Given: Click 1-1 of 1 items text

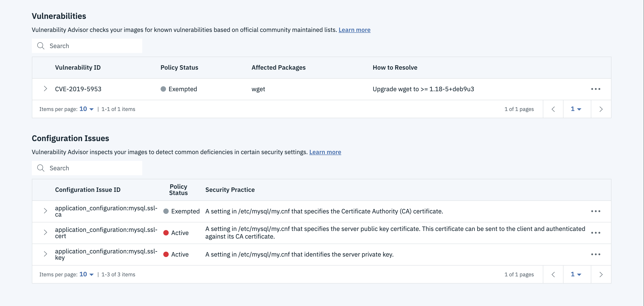Looking at the screenshot, I should click(x=118, y=109).
